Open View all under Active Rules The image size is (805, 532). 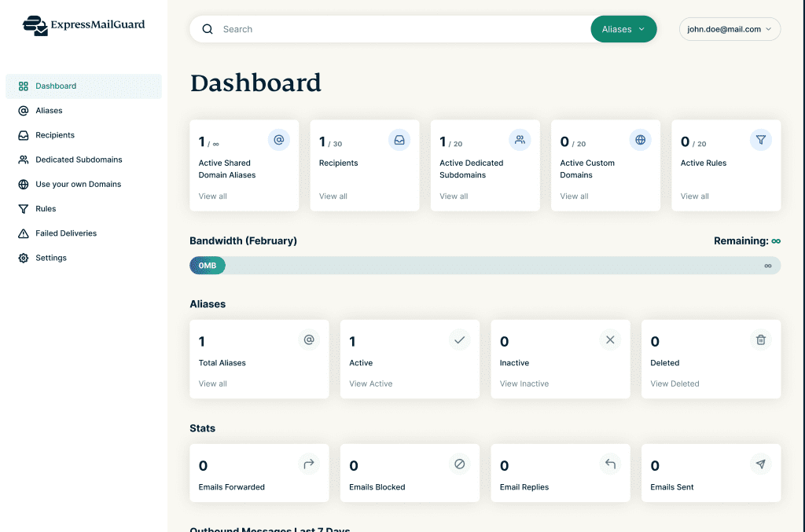[x=694, y=196]
